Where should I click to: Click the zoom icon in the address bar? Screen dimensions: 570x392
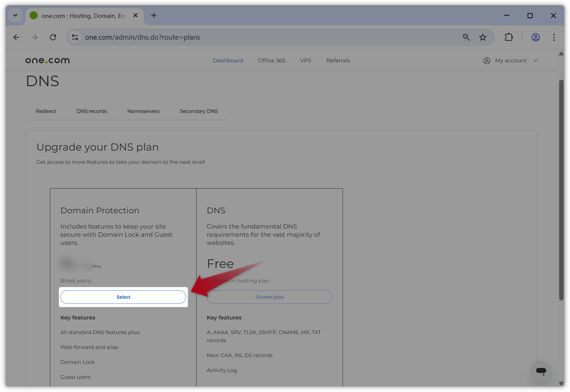click(466, 37)
